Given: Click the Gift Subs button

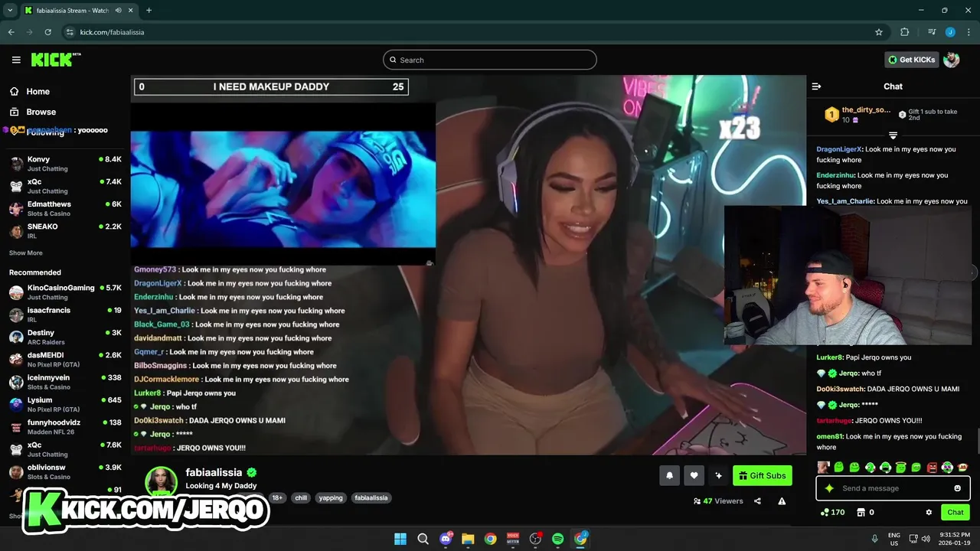Looking at the screenshot, I should (x=762, y=475).
